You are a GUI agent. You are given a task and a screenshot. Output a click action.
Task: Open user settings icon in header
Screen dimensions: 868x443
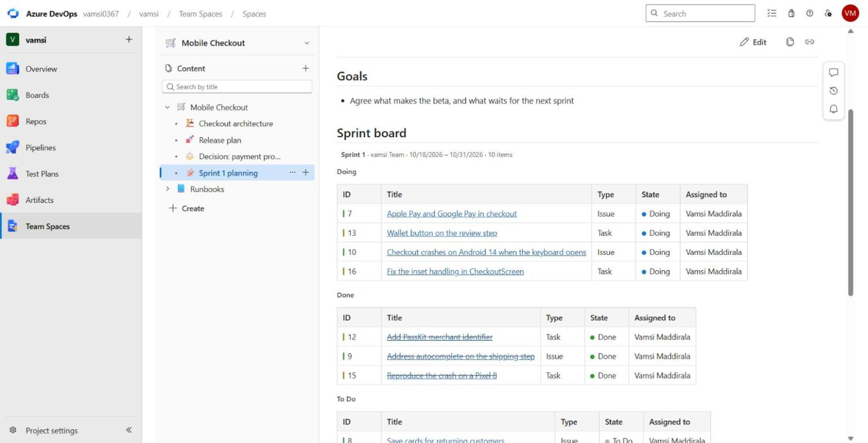(x=828, y=13)
